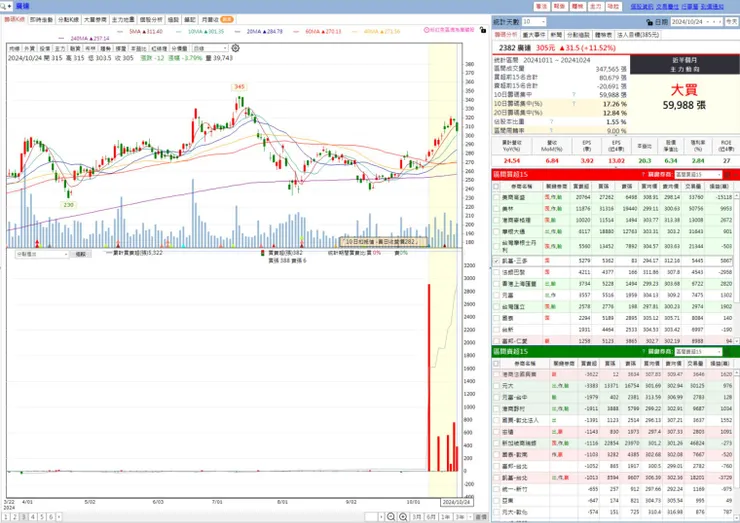Open the help question mark in 區間買超15 header
740x523 pixels.
pyautogui.click(x=643, y=175)
